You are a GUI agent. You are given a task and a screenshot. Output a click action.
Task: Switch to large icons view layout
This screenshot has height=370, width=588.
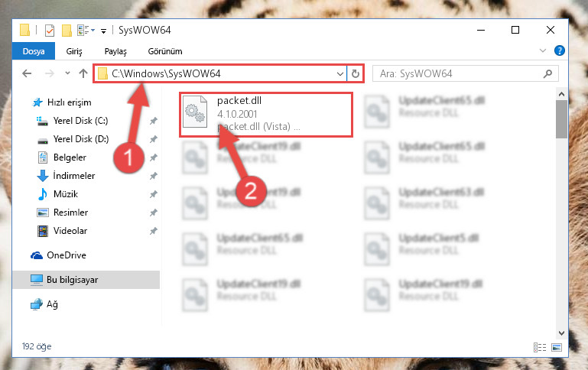(x=557, y=348)
